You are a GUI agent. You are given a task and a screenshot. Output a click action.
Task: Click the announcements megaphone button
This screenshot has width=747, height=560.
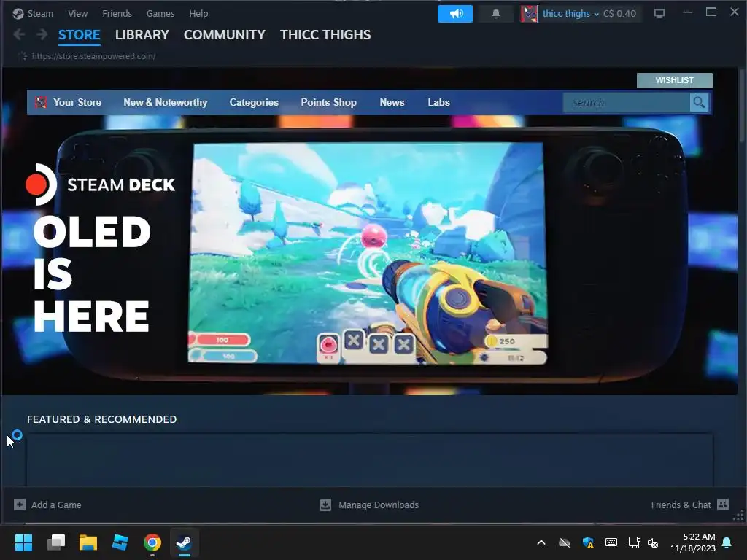455,14
